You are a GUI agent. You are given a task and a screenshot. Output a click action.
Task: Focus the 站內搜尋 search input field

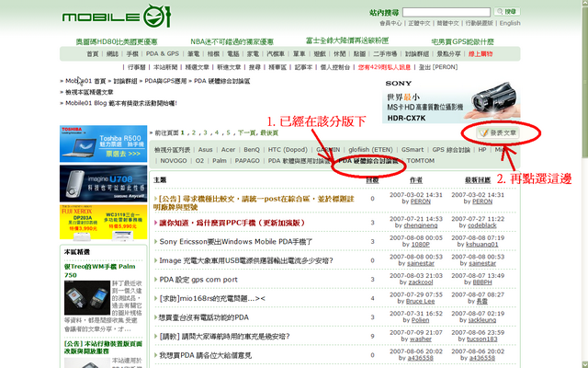(x=447, y=12)
